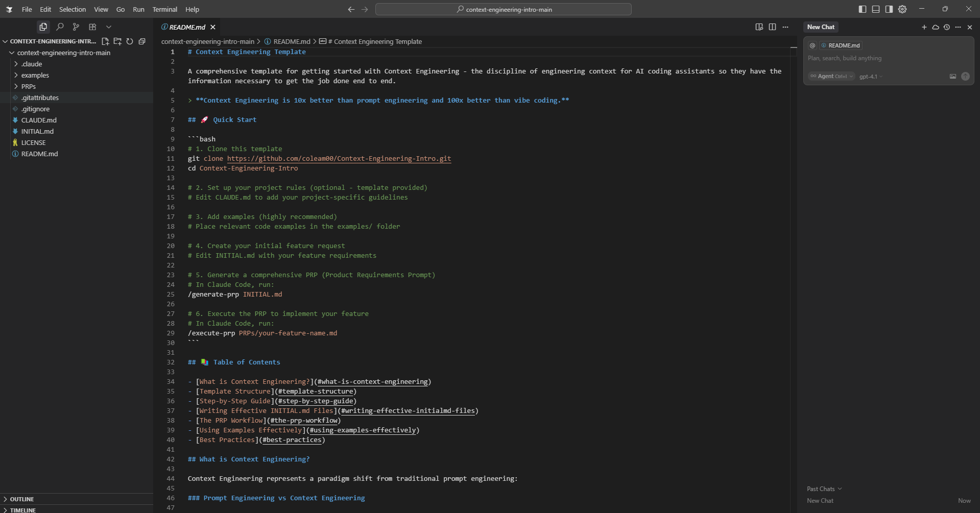Expand the Past Chats section
The width and height of the screenshot is (980, 513).
pos(824,489)
